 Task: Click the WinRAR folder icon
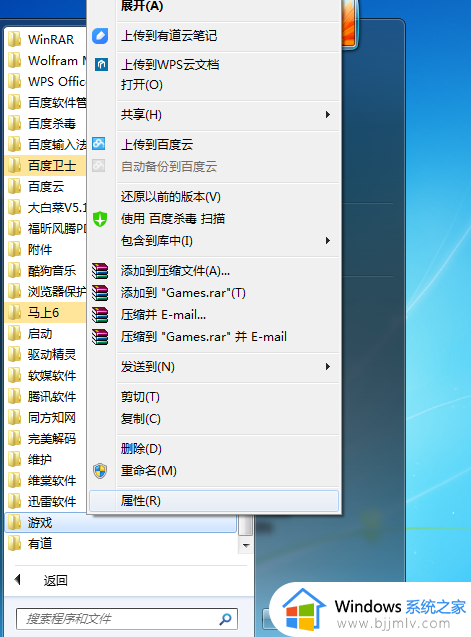tap(15, 39)
